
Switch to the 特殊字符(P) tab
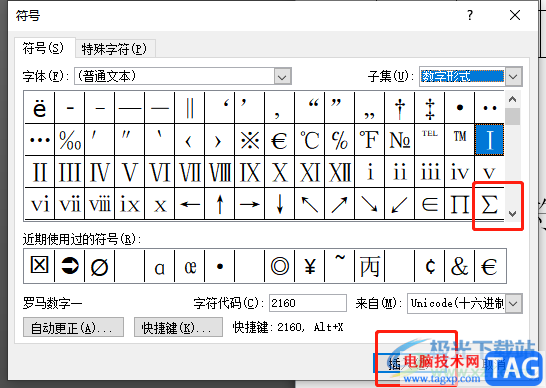tap(114, 49)
